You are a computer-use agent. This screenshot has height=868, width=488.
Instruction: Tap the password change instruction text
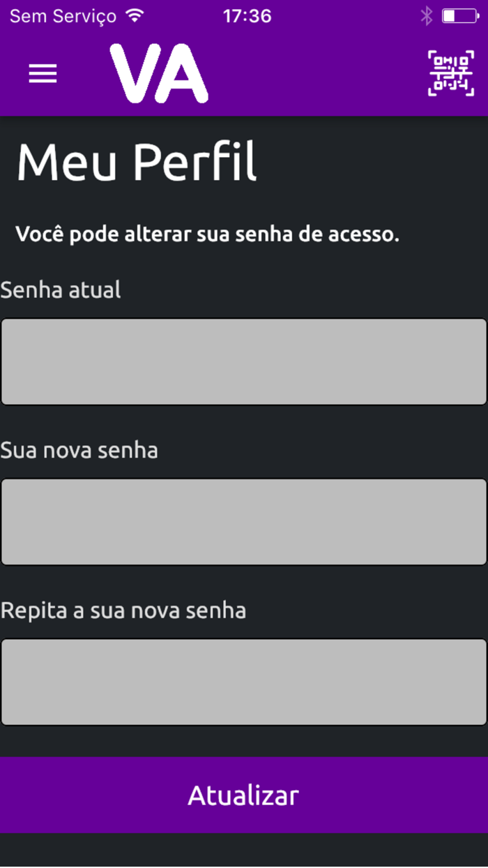coord(207,234)
